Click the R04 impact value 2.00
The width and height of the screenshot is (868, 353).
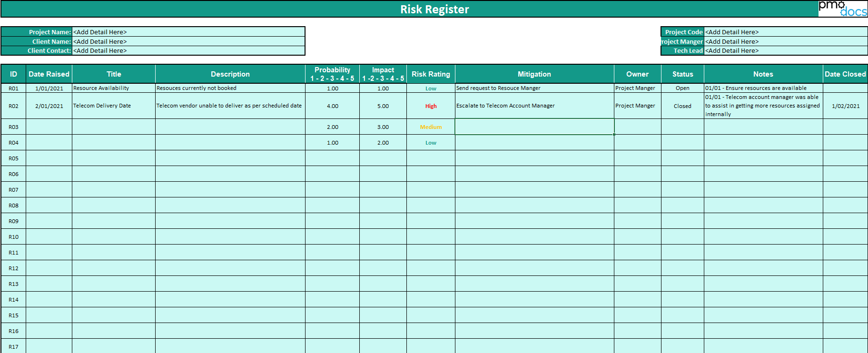(383, 142)
